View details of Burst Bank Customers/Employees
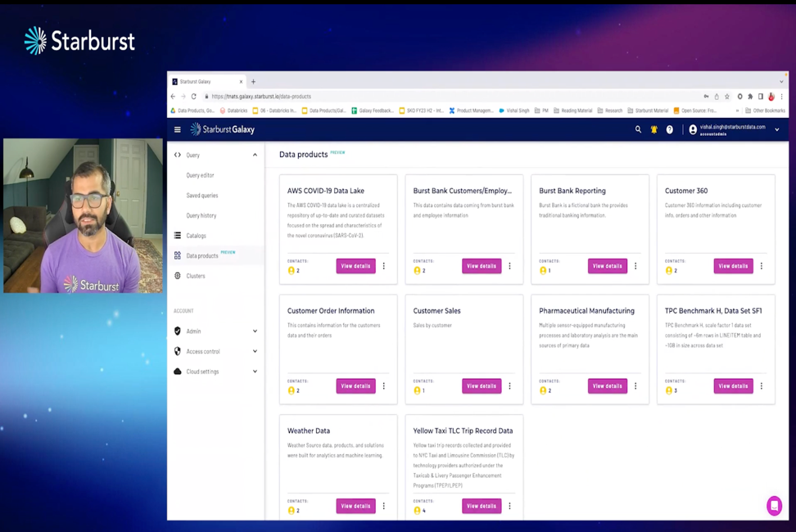The image size is (796, 532). [x=482, y=266]
